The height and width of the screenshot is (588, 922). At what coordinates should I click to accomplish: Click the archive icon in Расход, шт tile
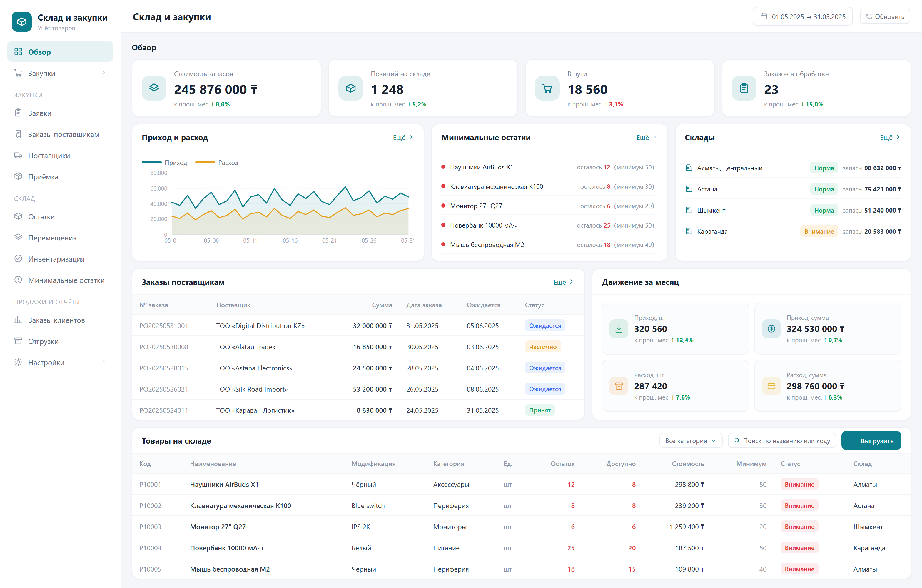(x=619, y=386)
